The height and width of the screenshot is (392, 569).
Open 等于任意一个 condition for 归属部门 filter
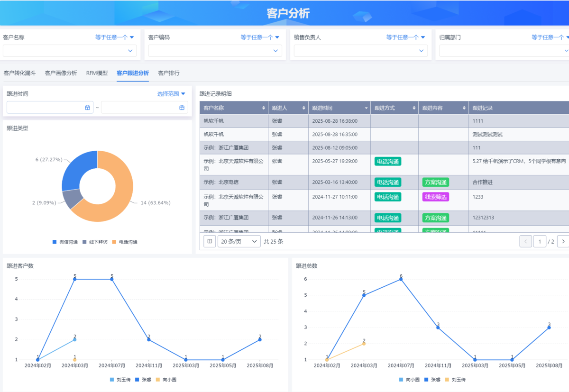[x=550, y=37]
